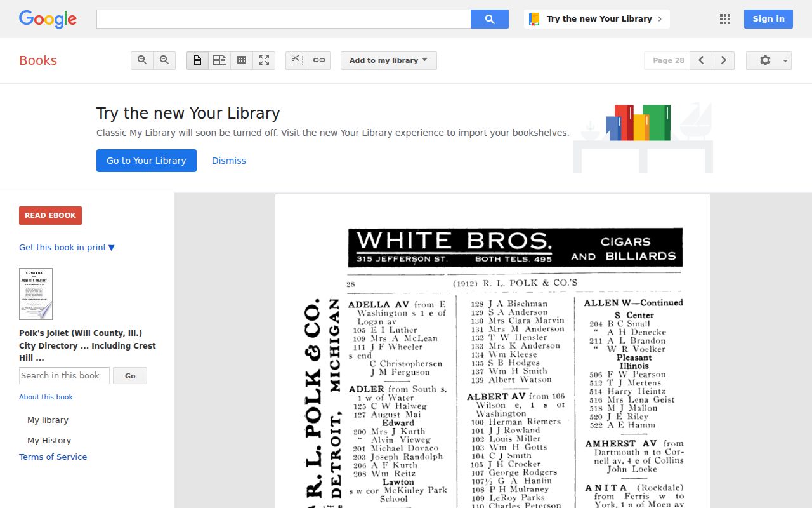Screen dimensions: 812x508
Task: Switch to thumbnail grid view
Action: [242, 60]
